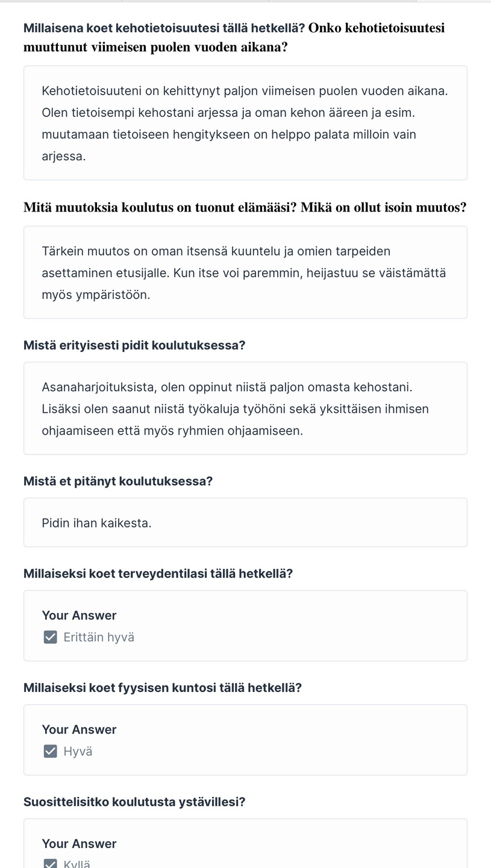
Task: Click the answer about kehotietoisuuteni on kehittynyt
Action: [x=245, y=123]
